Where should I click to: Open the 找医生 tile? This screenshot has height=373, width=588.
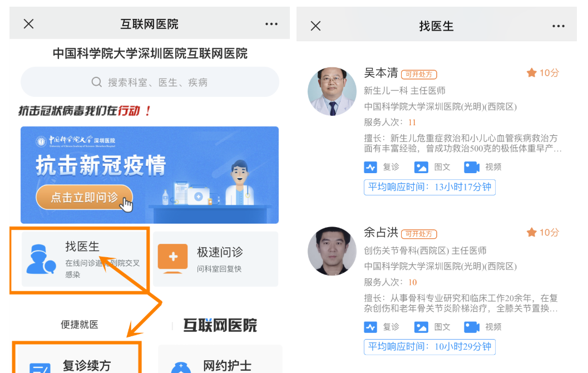(x=83, y=259)
